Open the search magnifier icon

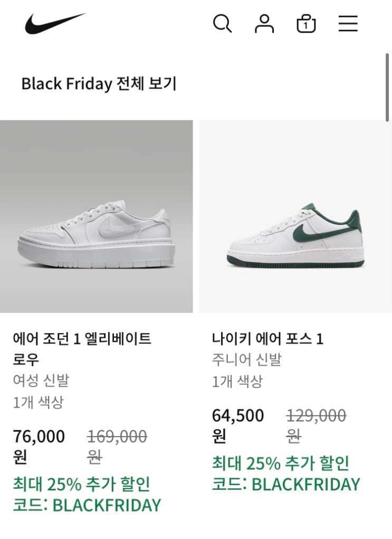[222, 24]
